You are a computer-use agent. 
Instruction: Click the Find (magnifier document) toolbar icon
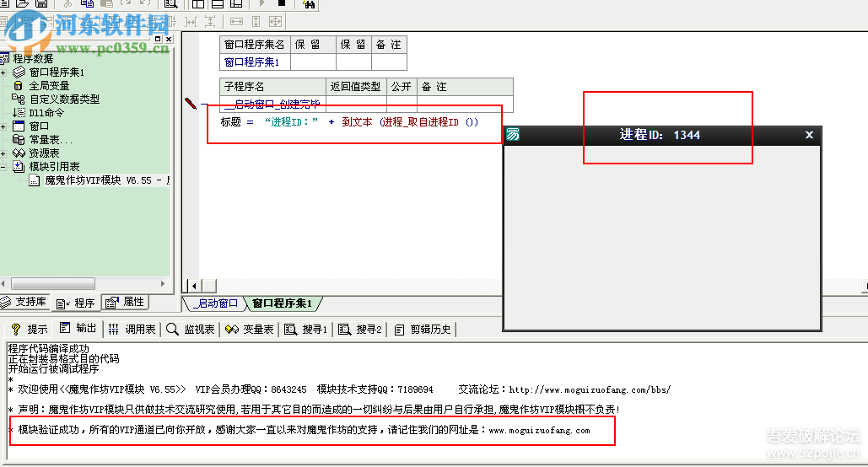(x=171, y=3)
